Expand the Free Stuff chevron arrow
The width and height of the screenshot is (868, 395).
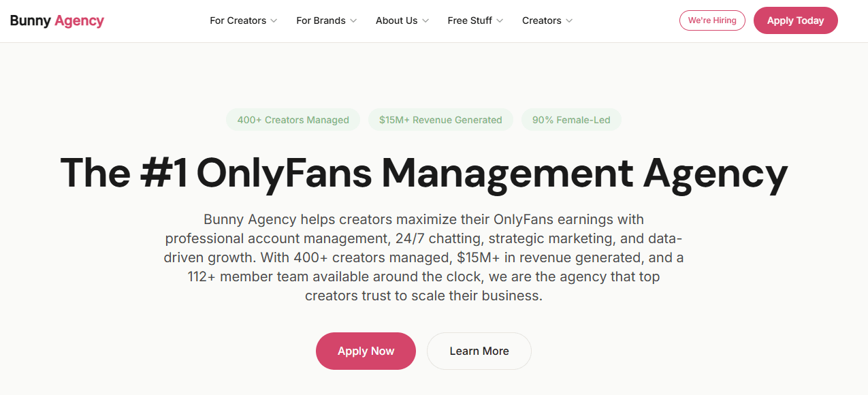[x=500, y=21]
